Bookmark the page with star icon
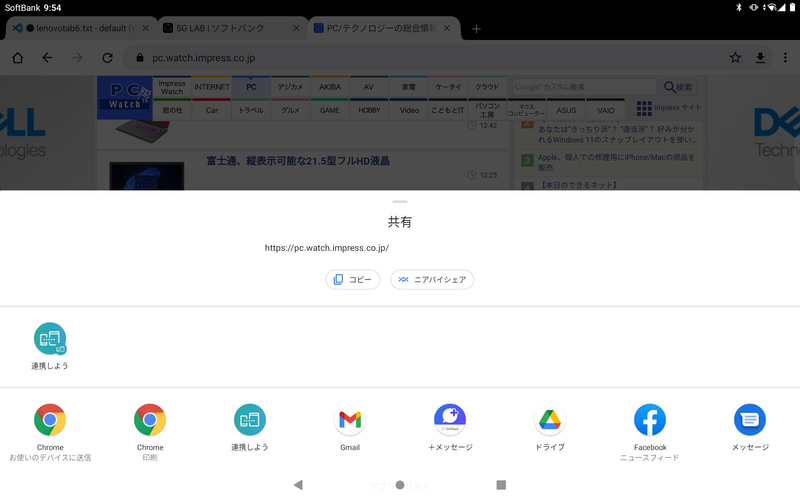Viewport: 800px width, 500px height. pos(735,58)
